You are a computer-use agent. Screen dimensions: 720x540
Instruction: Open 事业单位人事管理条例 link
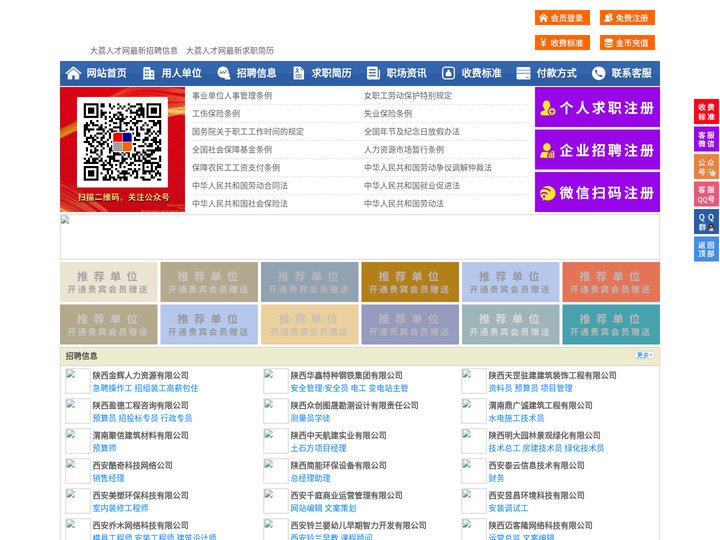coord(232,96)
